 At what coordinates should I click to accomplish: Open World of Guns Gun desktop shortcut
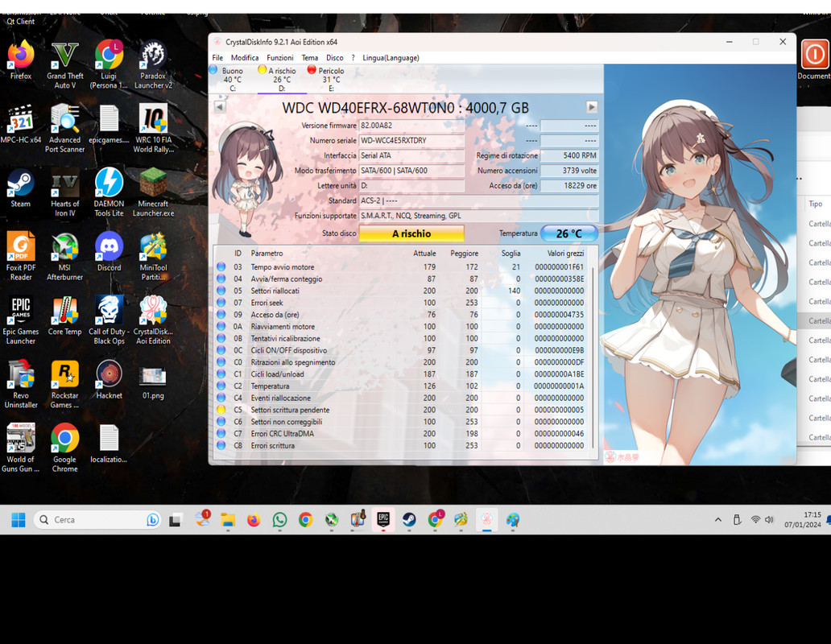21,449
